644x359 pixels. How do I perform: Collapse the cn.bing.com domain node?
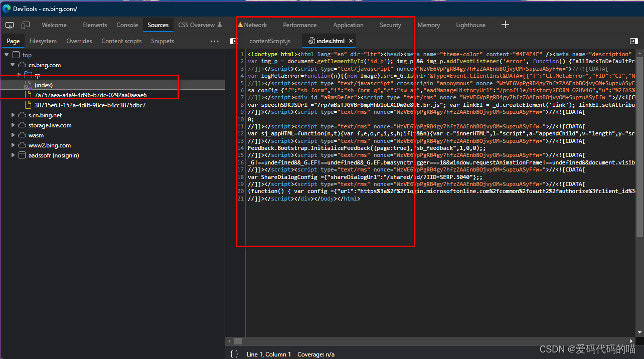click(13, 65)
